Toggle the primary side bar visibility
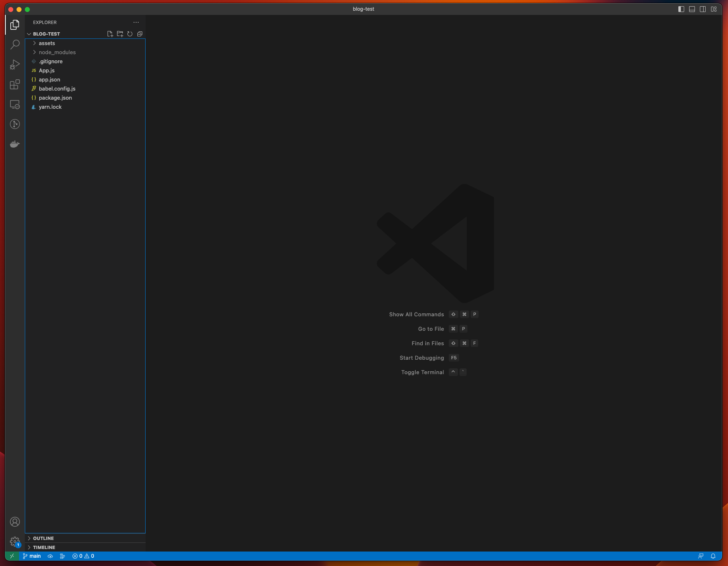This screenshot has width=728, height=566. 681,9
